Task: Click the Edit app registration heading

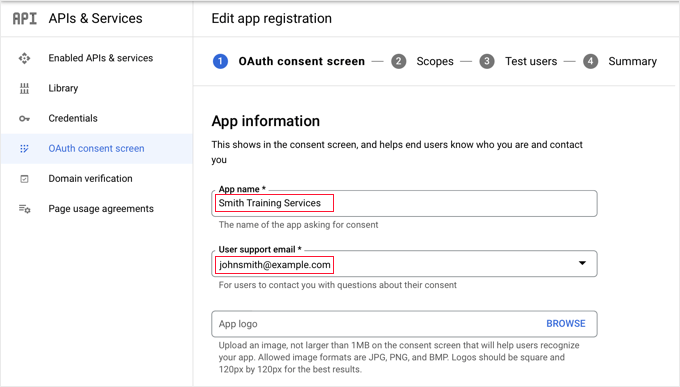Action: point(271,19)
